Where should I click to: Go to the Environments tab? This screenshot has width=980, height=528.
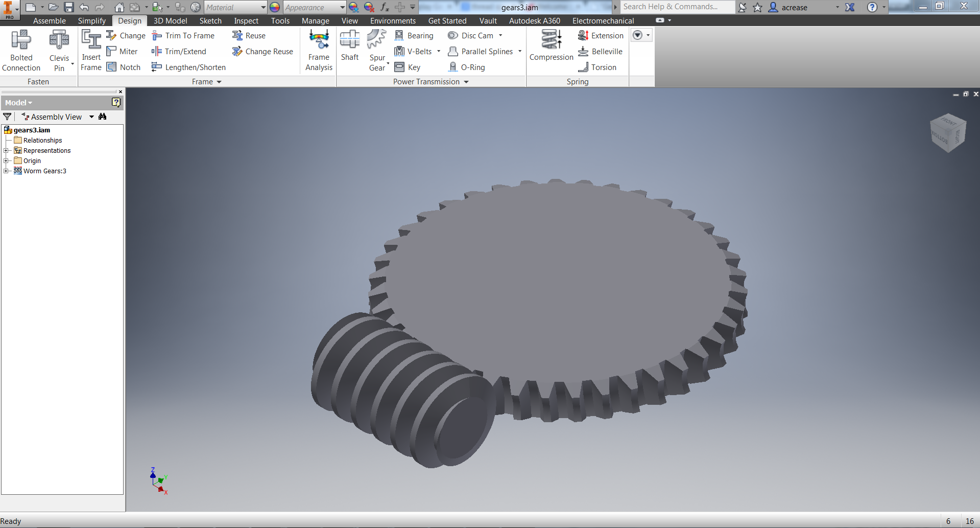tap(393, 20)
